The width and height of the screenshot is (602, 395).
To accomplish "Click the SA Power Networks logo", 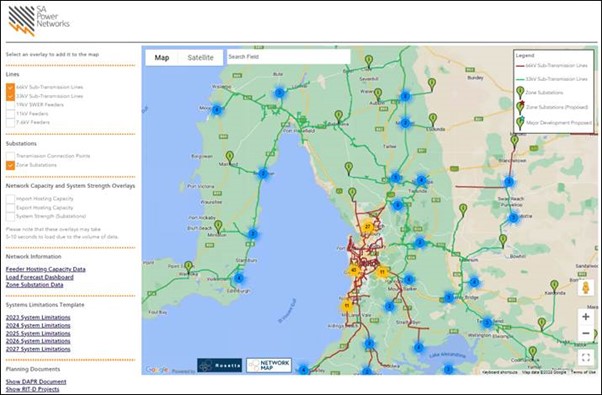I will click(x=39, y=20).
